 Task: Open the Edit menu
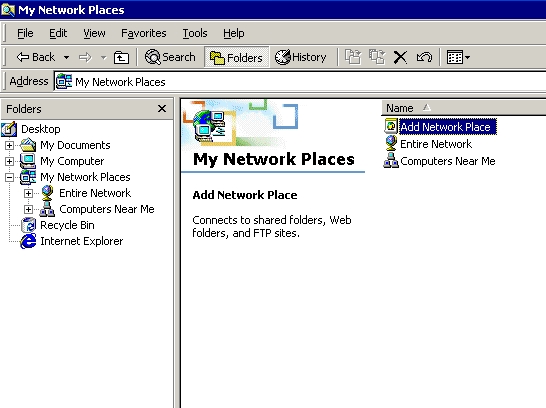[x=58, y=33]
